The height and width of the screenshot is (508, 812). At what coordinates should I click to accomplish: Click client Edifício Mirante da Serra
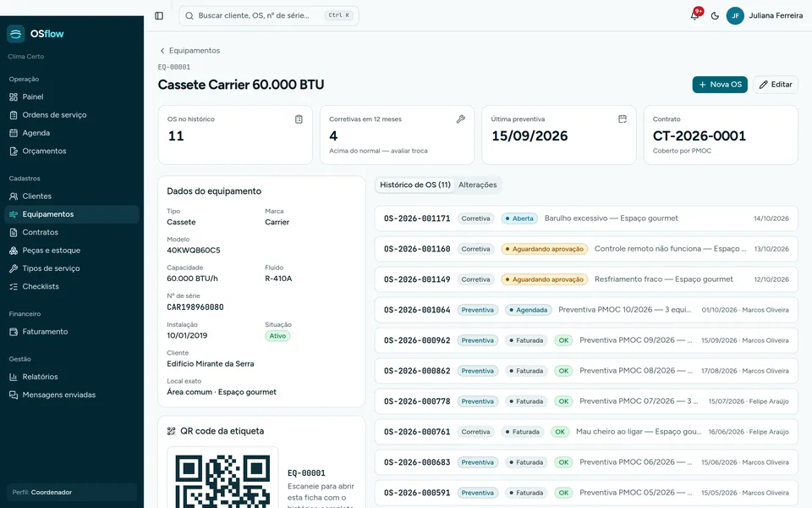coord(211,364)
